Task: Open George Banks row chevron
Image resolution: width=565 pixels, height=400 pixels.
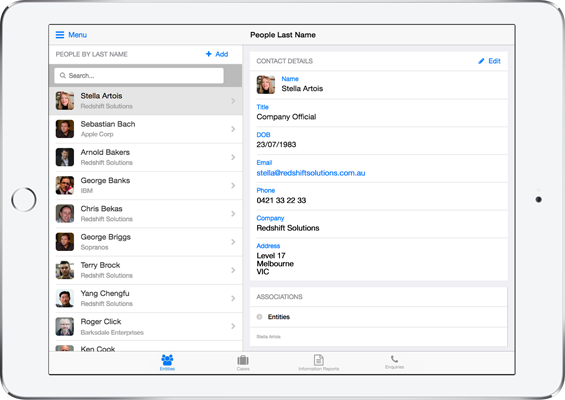Action: tap(233, 185)
